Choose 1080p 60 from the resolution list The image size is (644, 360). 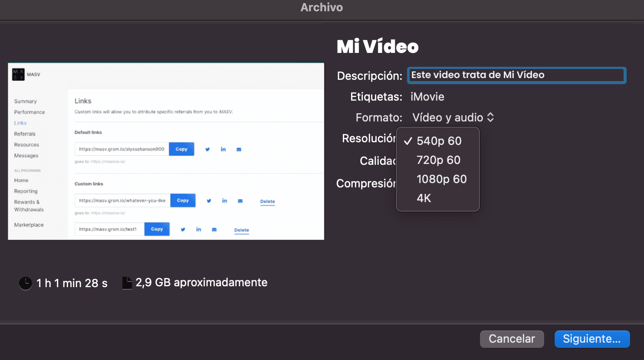(442, 179)
